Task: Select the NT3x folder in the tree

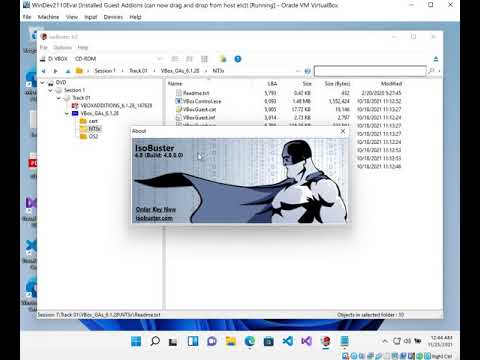Action: click(x=95, y=129)
